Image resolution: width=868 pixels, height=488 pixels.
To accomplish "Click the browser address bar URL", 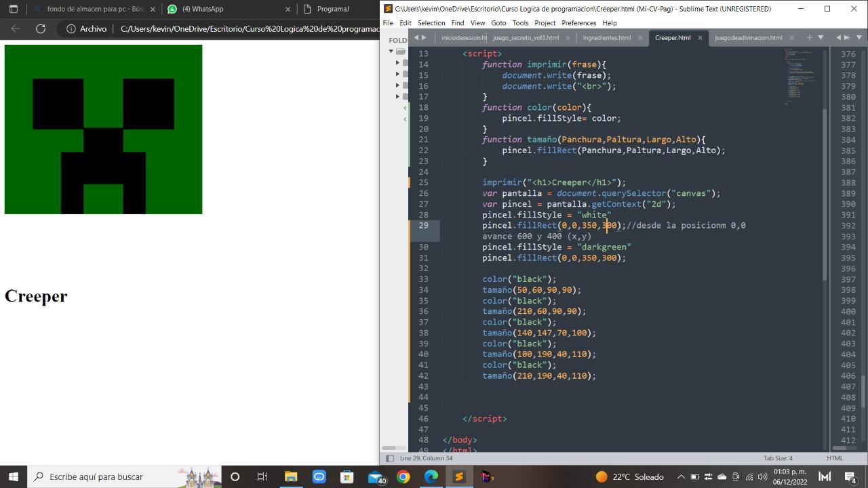I will tap(250, 29).
